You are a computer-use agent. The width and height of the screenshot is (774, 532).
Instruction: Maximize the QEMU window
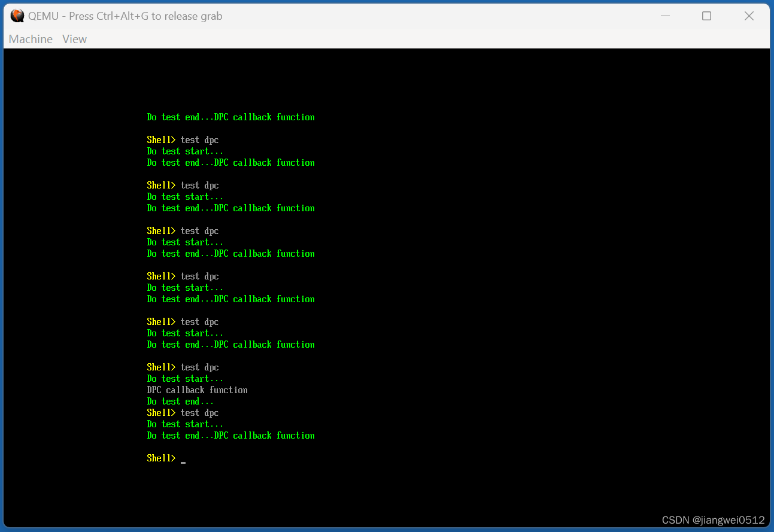pyautogui.click(x=707, y=16)
